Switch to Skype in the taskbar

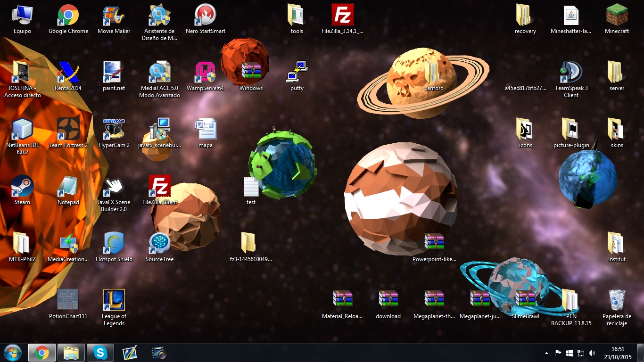pyautogui.click(x=100, y=353)
